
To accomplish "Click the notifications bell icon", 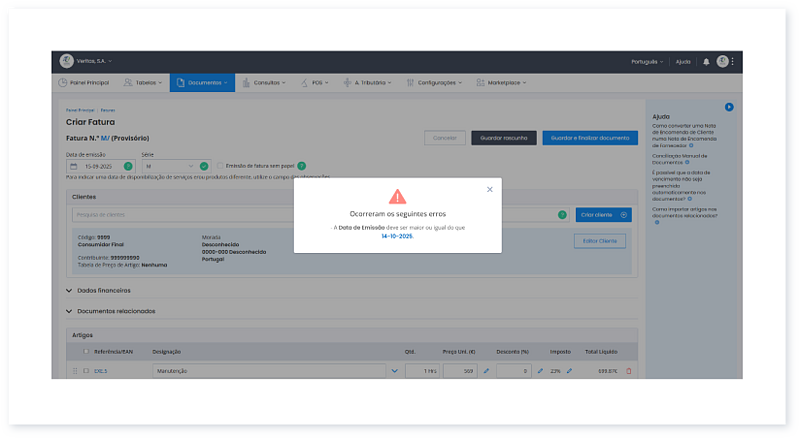I will 706,61.
